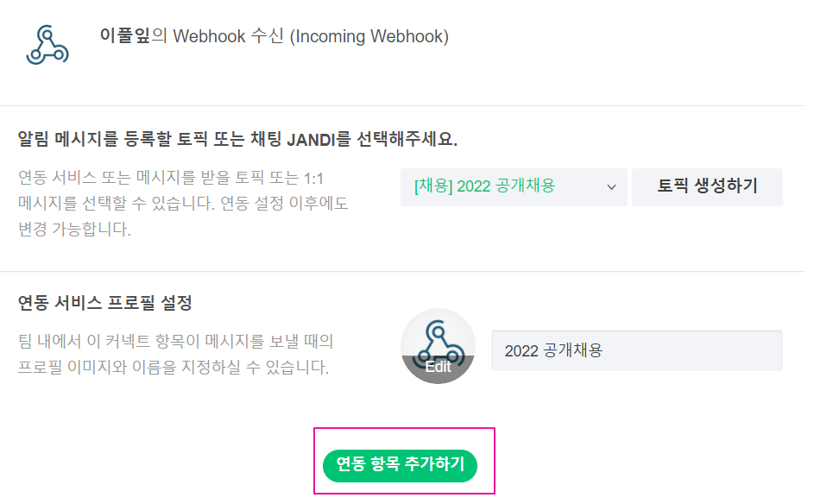Click the 프로필 이미지와 이름을 description line

(x=173, y=368)
